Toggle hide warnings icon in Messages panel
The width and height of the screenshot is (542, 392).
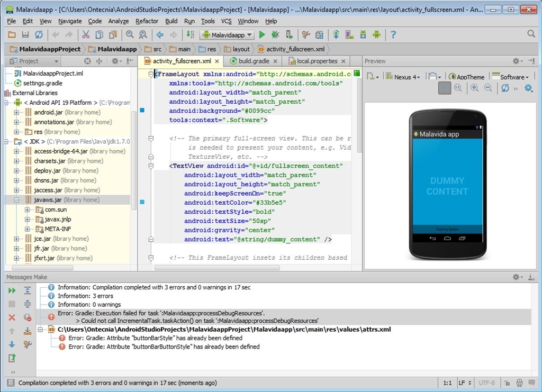(x=28, y=317)
